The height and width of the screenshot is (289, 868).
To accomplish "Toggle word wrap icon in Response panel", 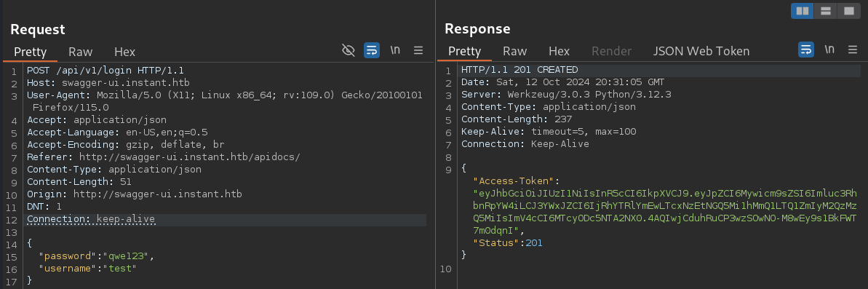I will click(806, 50).
